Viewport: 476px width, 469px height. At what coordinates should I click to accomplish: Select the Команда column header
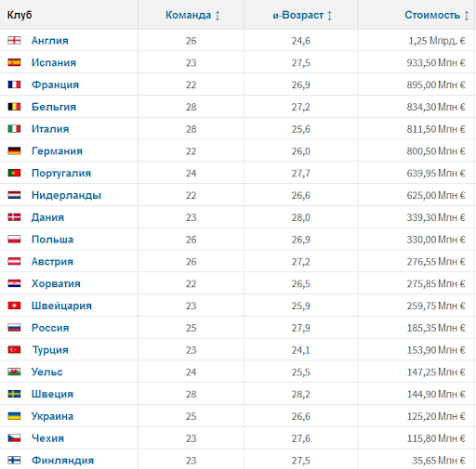coord(188,15)
